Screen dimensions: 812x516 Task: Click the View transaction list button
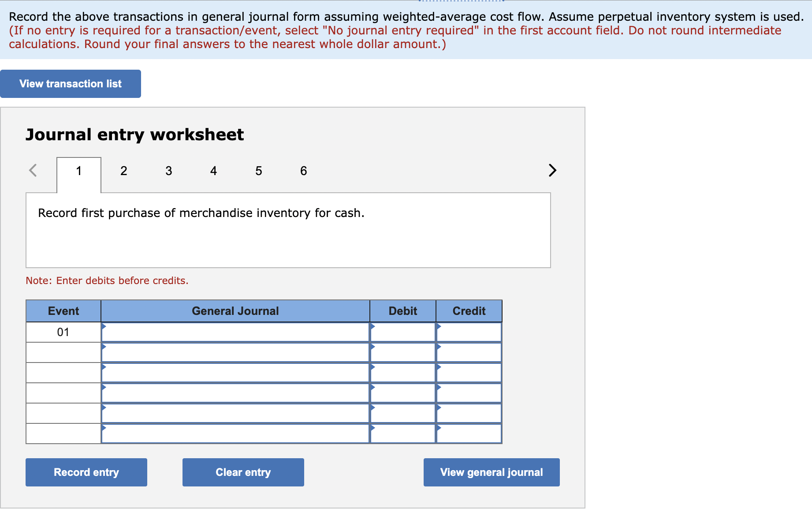click(x=70, y=83)
